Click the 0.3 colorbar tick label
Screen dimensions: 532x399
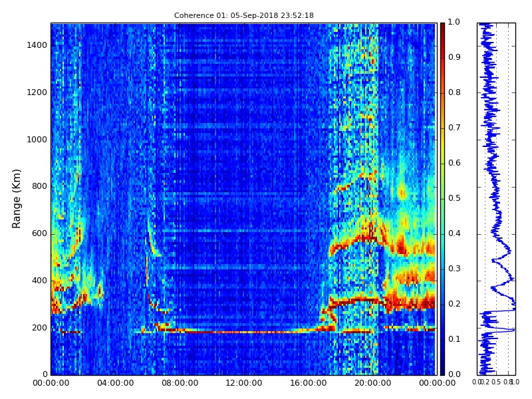point(454,269)
